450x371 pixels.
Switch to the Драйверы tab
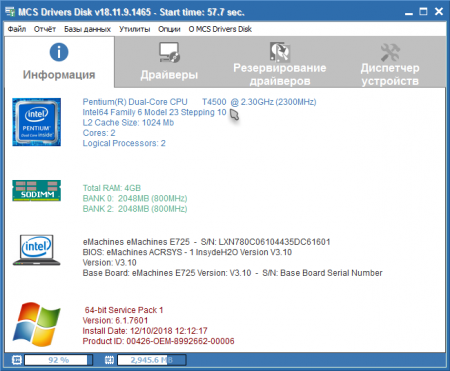tap(169, 62)
